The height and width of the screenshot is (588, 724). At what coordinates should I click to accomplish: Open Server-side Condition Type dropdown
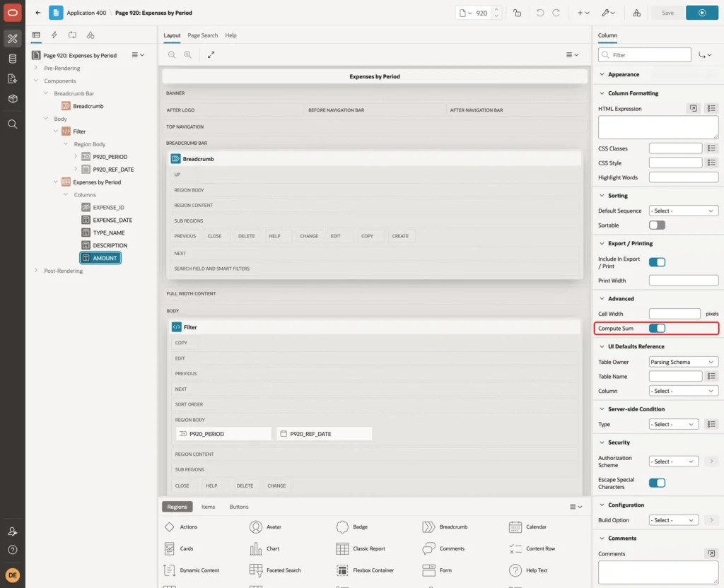674,424
